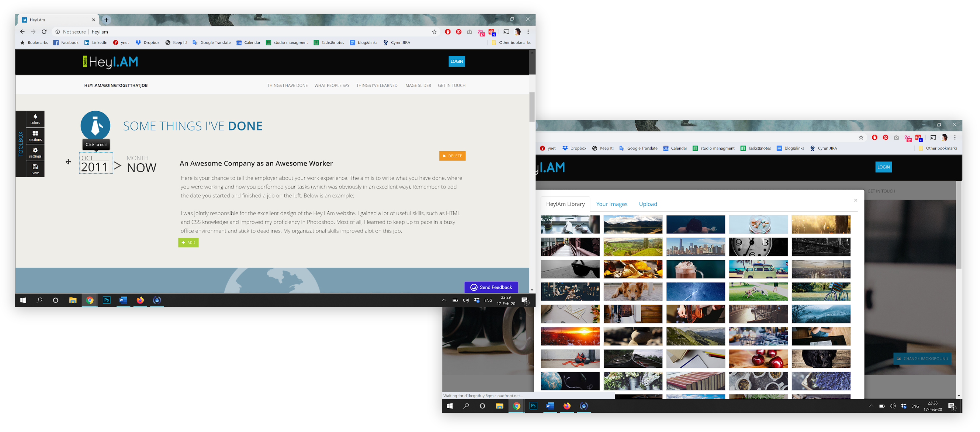980x432 pixels.
Task: Click the Pinterest extension icon in left window
Action: coord(458,32)
